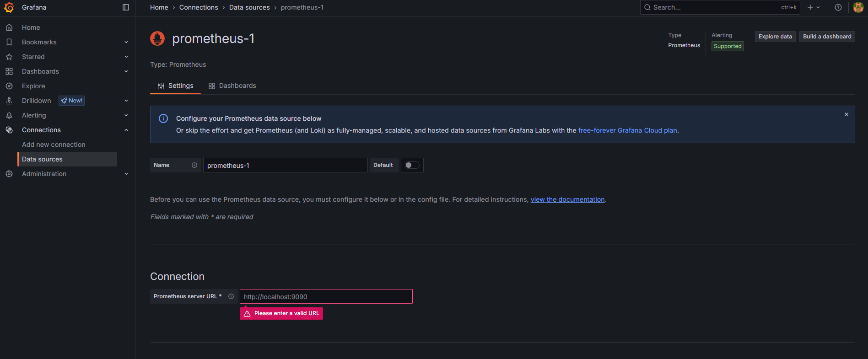Click the top Search bar
The width and height of the screenshot is (868, 359).
pos(720,7)
